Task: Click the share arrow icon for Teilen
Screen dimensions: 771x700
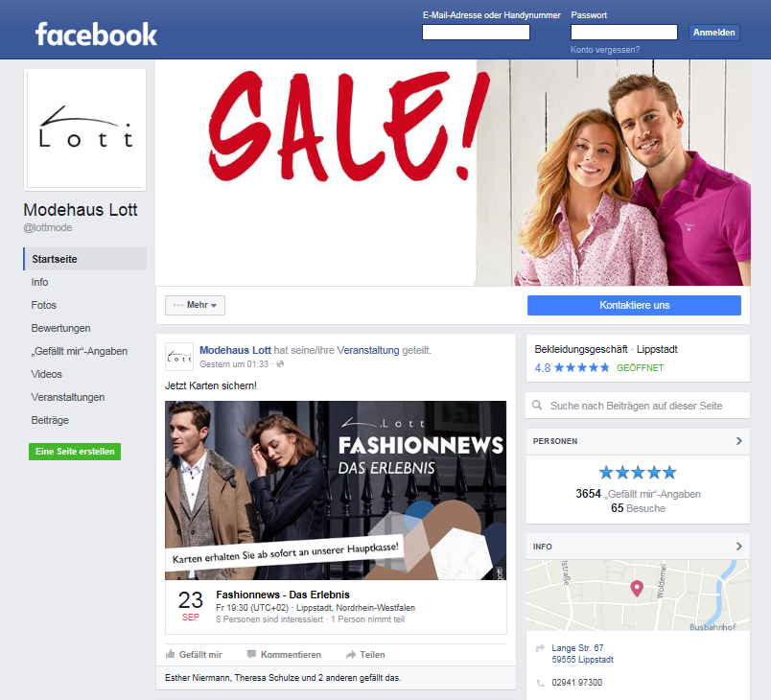Action: [x=351, y=655]
